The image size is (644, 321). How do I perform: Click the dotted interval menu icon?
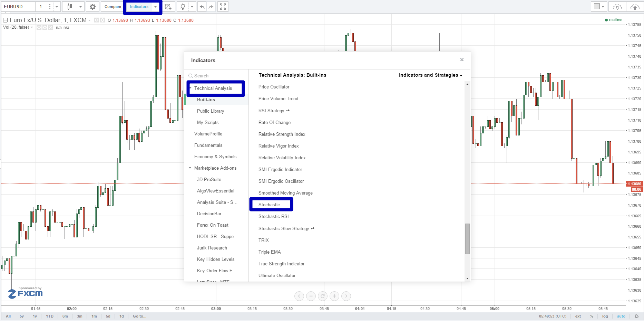[x=50, y=7]
